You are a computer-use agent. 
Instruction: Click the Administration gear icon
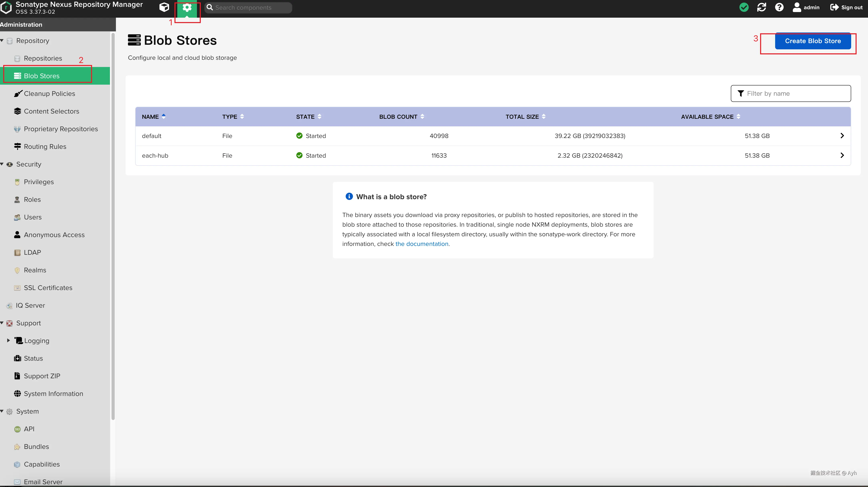(x=187, y=7)
